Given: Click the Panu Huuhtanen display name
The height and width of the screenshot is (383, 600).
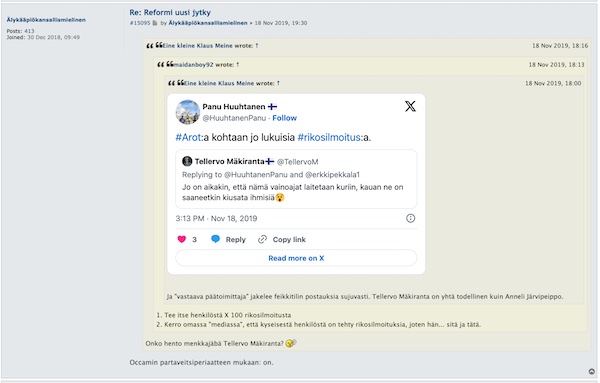Looking at the screenshot, I should point(234,106).
